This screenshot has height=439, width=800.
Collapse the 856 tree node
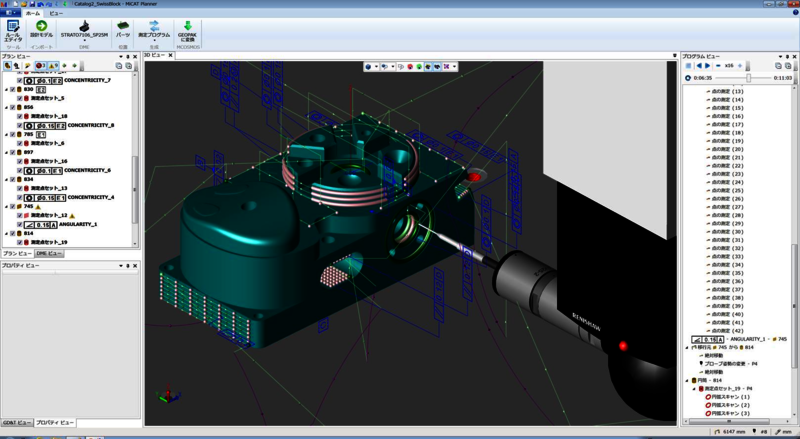tap(7, 107)
